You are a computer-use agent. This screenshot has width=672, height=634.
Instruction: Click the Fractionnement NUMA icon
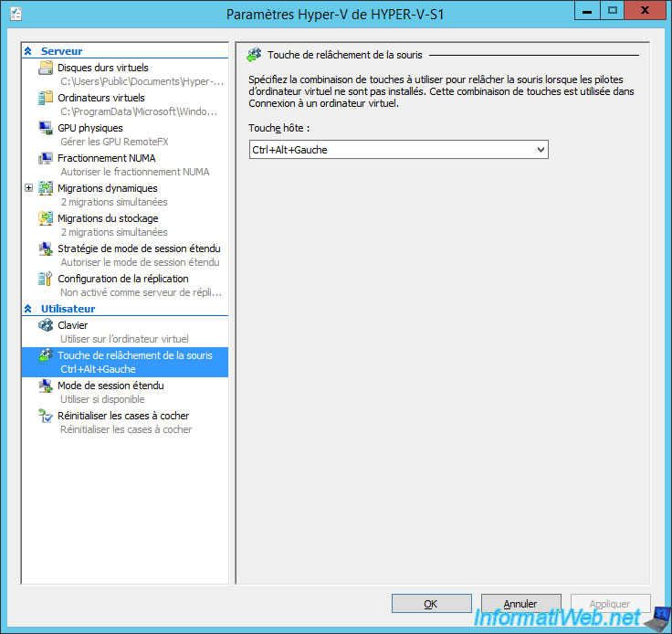coord(46,159)
